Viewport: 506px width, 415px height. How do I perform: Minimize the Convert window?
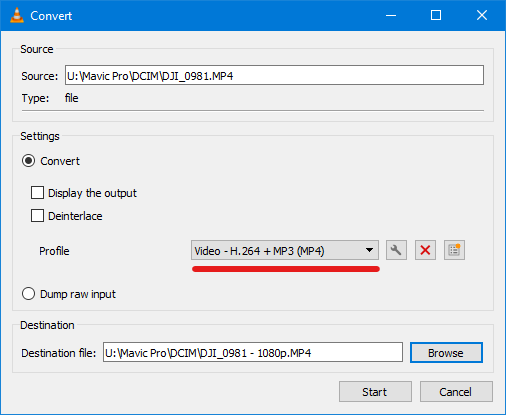tap(391, 15)
